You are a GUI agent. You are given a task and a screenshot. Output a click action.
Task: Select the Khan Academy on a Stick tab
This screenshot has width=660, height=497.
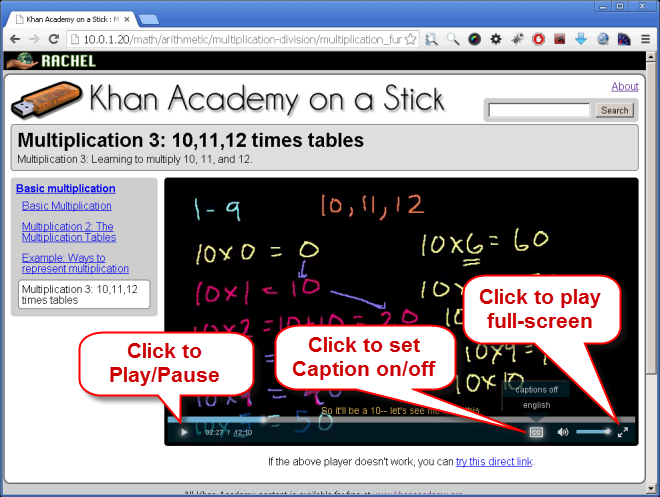[72, 19]
